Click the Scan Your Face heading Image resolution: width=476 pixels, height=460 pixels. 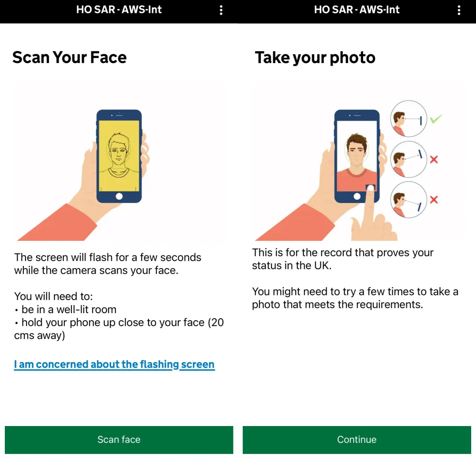tap(70, 57)
